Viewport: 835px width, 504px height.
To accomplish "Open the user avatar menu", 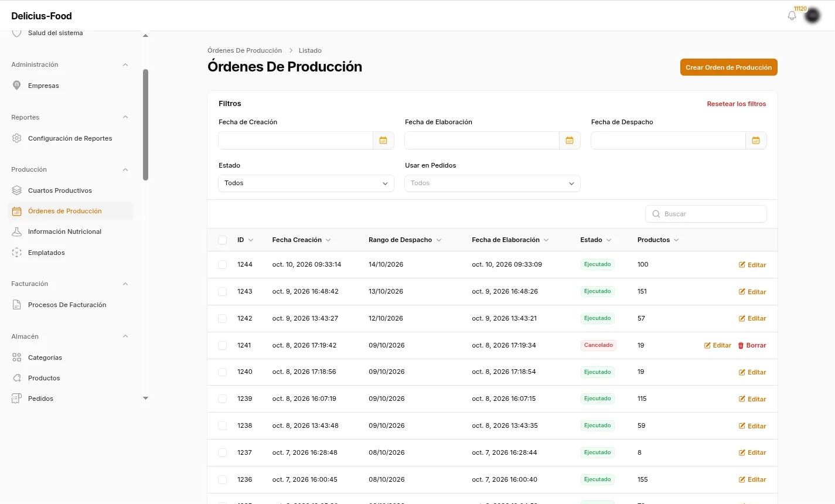I will [812, 16].
